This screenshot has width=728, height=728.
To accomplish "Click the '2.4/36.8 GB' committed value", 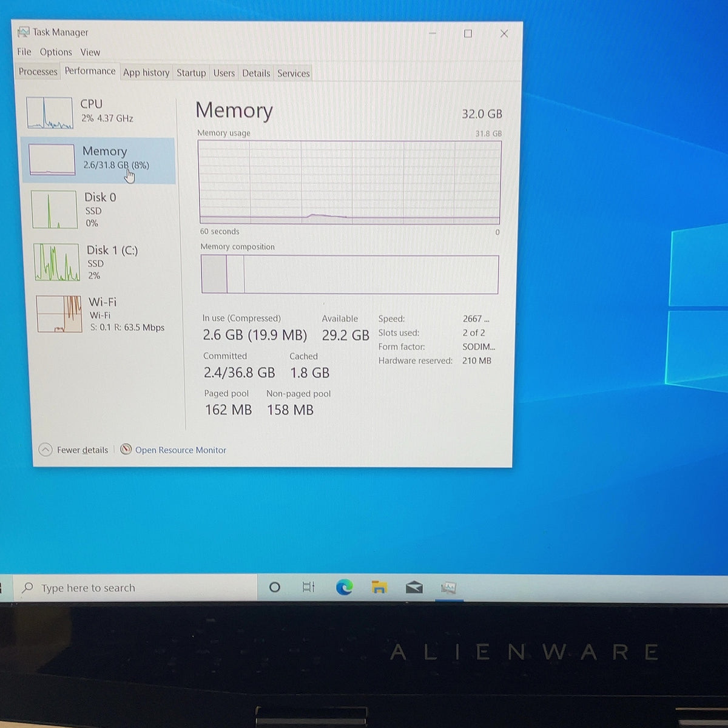I will click(239, 372).
